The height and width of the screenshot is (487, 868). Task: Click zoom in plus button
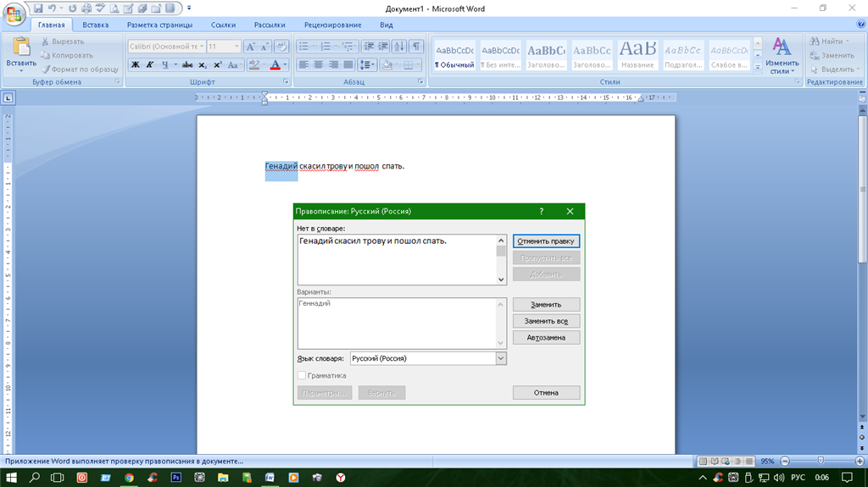(860, 461)
